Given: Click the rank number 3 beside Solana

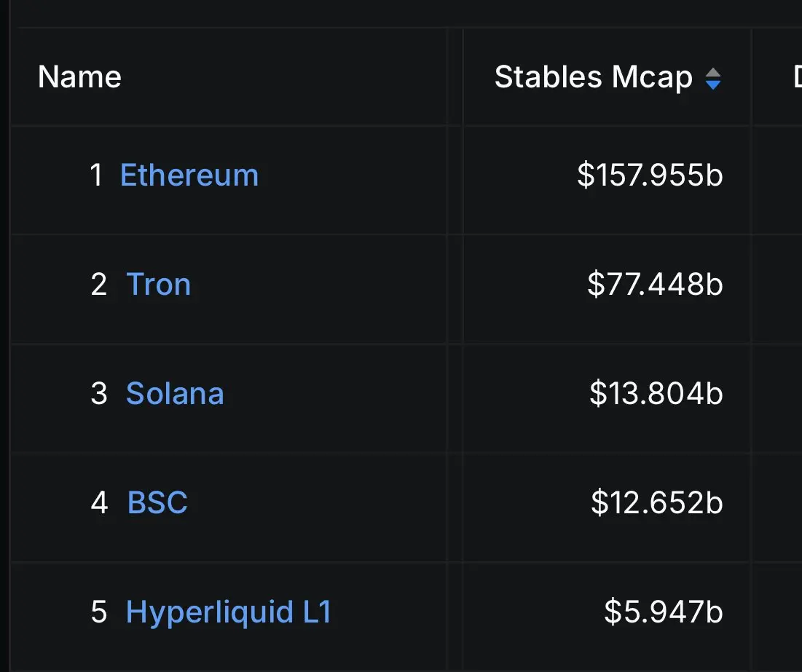Looking at the screenshot, I should tap(99, 393).
